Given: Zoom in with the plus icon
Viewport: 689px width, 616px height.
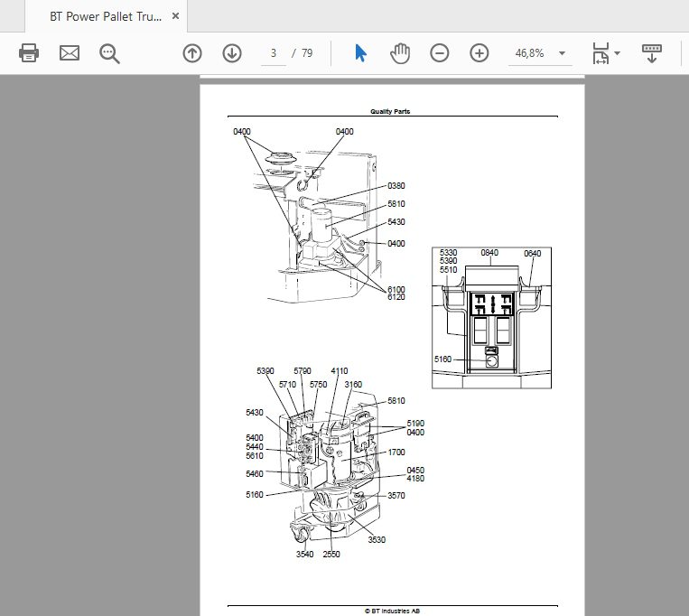Looking at the screenshot, I should click(x=479, y=53).
